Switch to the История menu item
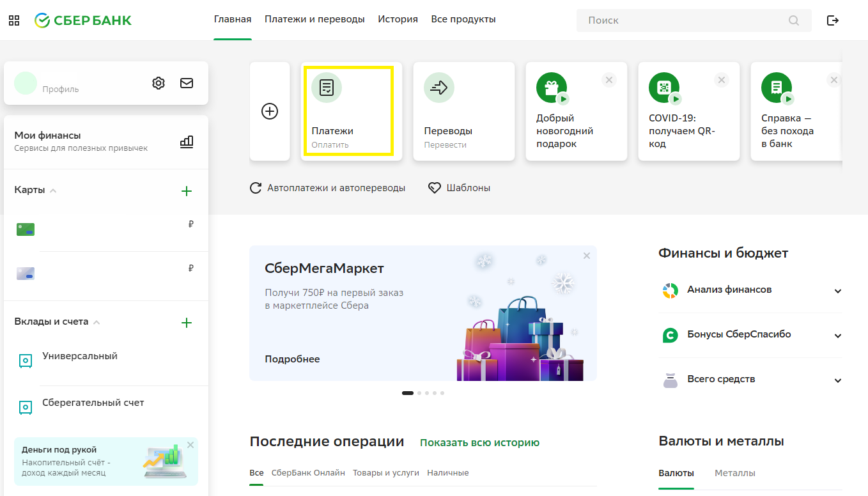 pyautogui.click(x=398, y=19)
